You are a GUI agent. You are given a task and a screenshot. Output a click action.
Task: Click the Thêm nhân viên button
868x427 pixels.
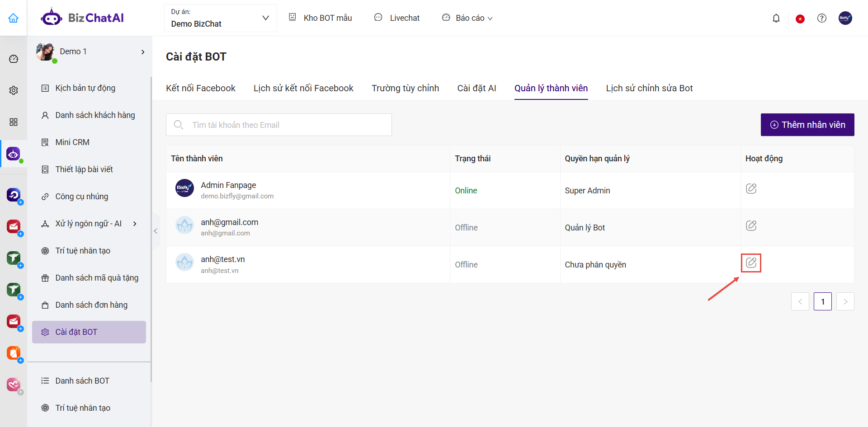tap(807, 125)
